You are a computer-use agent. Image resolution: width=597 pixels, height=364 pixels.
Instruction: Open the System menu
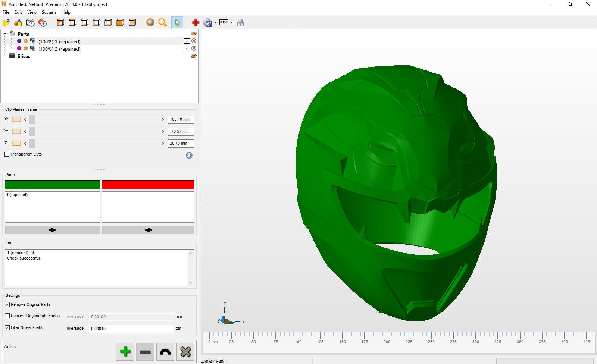click(49, 12)
